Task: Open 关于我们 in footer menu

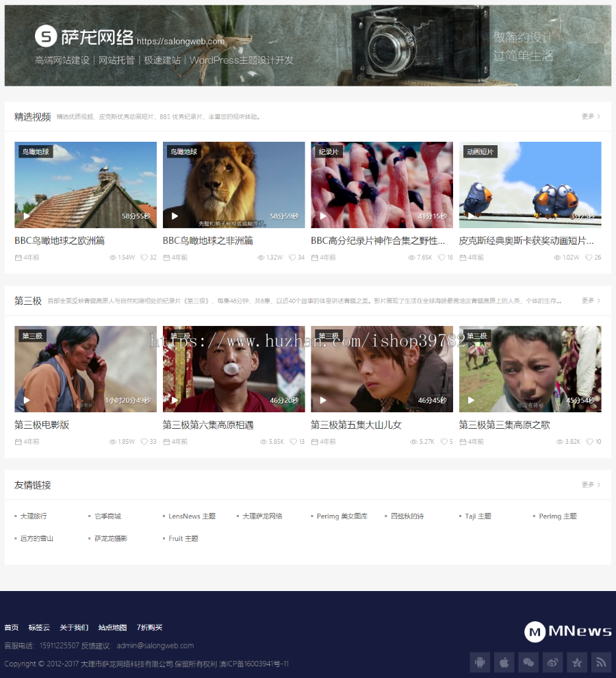Action: [x=74, y=627]
